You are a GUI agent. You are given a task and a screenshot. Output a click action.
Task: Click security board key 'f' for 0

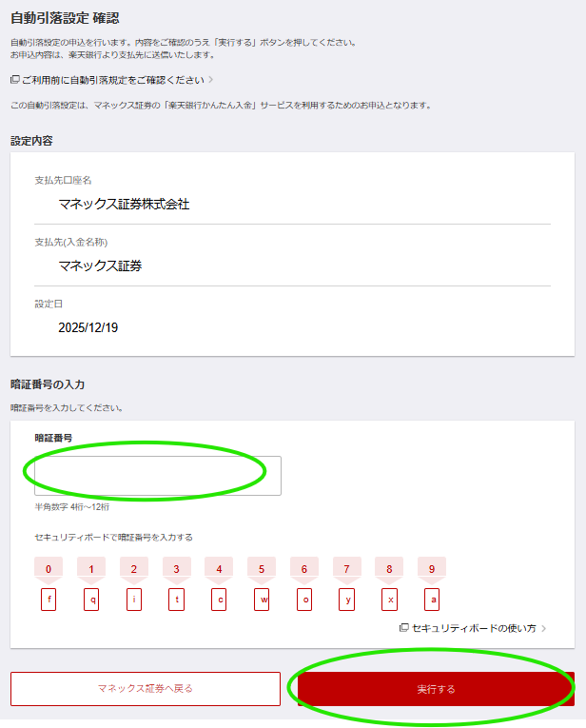pos(49,600)
